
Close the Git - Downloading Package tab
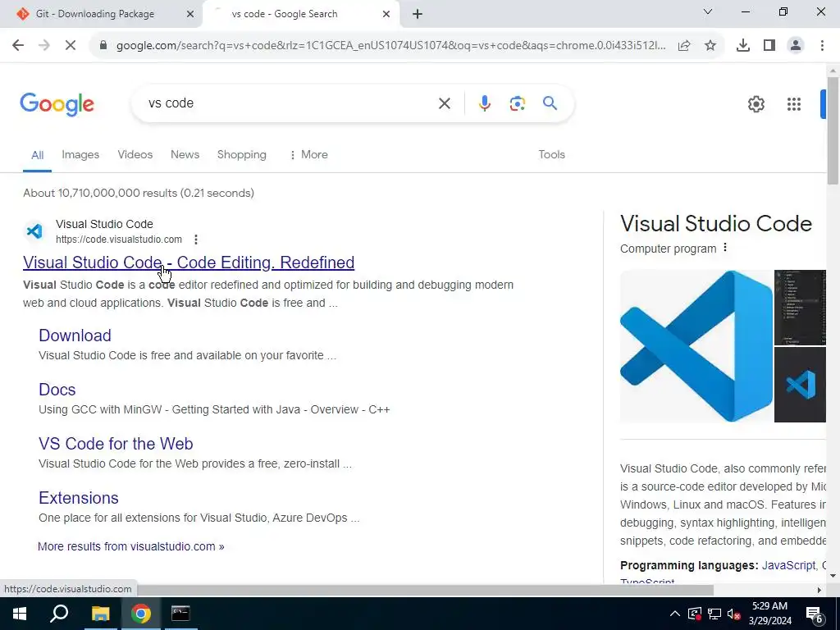point(190,14)
